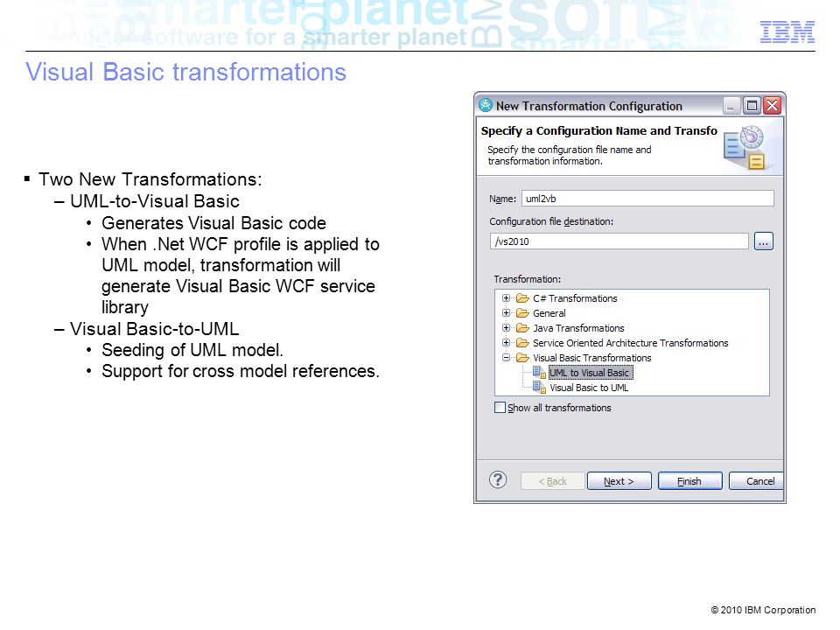Focus the Name input field
840x630 pixels.
[647, 199]
